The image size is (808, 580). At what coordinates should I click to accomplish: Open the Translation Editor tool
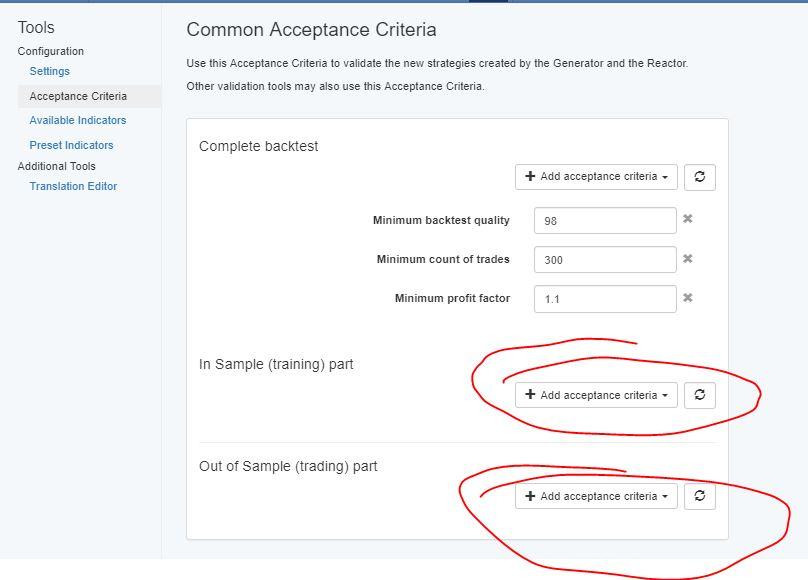73,186
